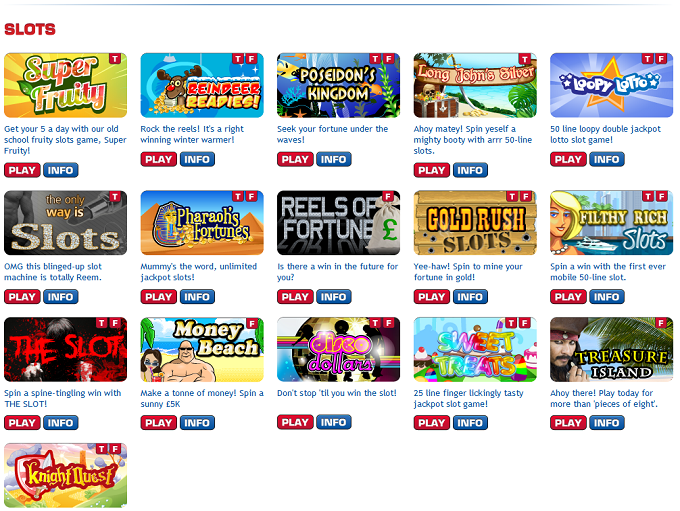Viewport: 680px width, 511px height.
Task: Open the Disco Dollars game thumbnail
Action: [x=338, y=350]
